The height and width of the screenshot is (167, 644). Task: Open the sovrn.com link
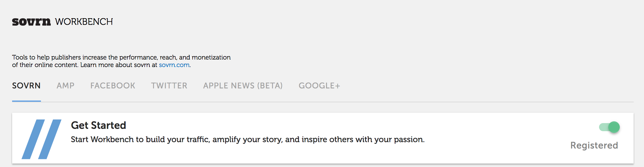point(174,65)
